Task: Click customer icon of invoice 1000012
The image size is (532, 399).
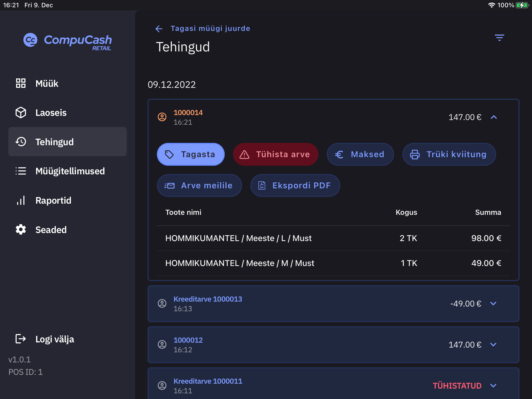Action: click(x=162, y=344)
